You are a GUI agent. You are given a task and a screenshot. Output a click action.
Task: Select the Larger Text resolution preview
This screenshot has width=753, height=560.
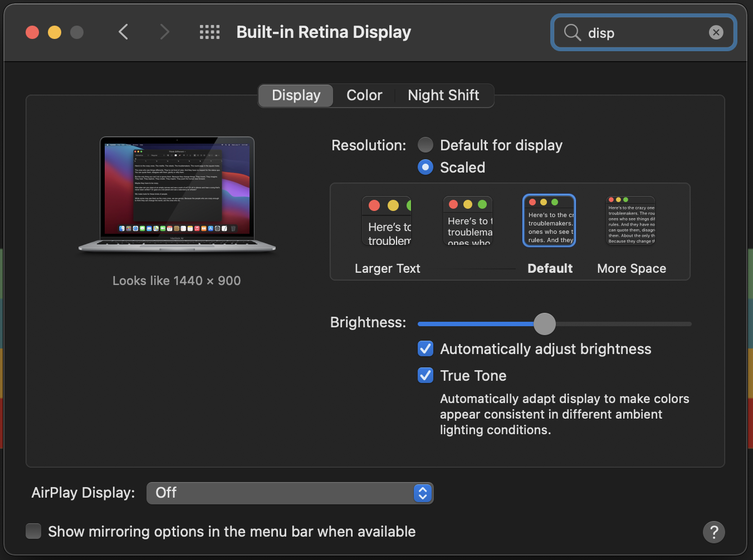coord(387,220)
